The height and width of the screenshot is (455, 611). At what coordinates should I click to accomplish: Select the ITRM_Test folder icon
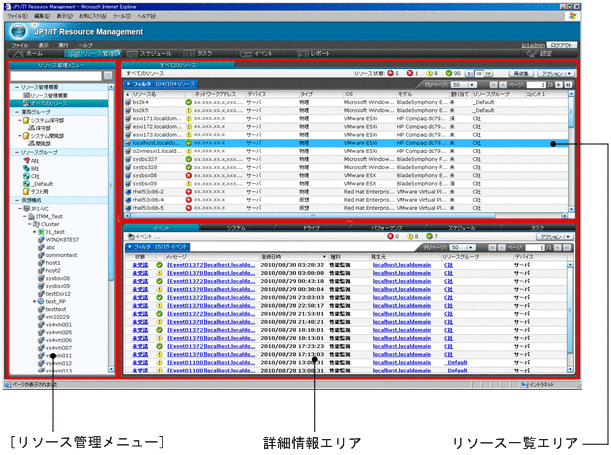click(31, 217)
